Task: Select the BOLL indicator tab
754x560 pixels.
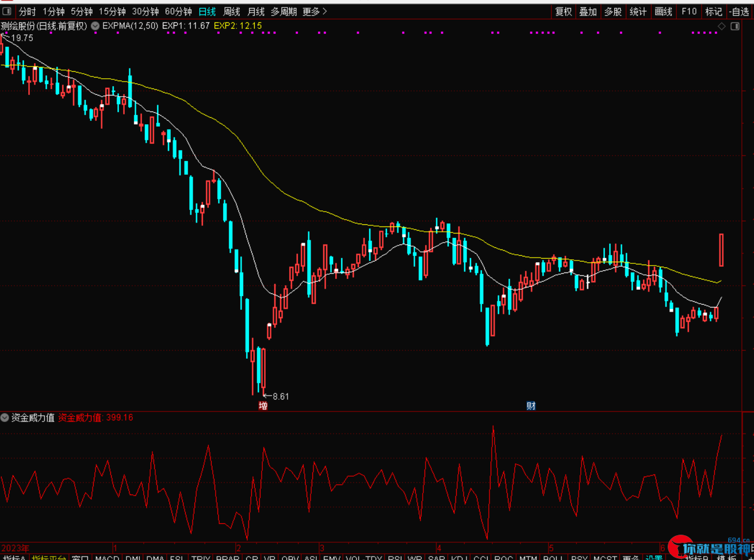Action: (553, 558)
